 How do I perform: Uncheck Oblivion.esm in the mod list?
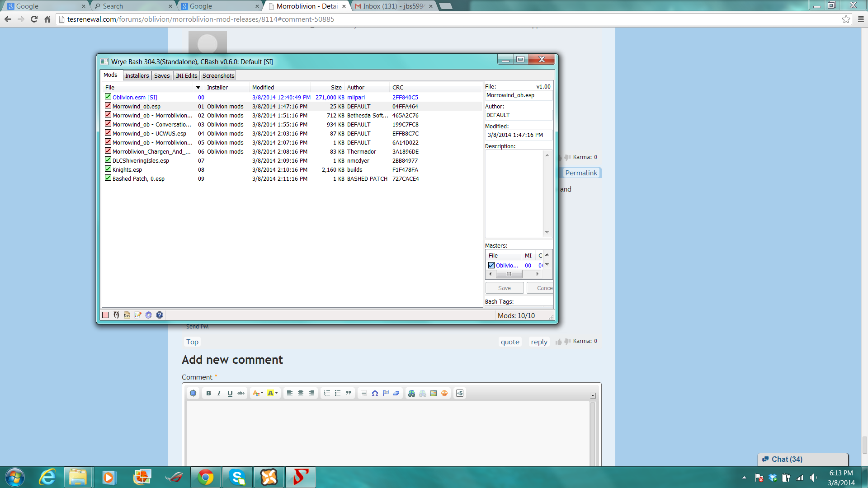(108, 97)
